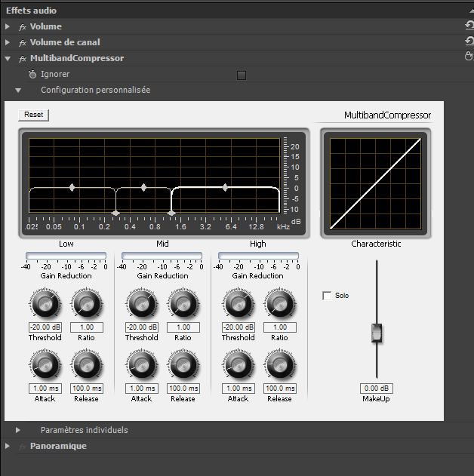Click the High Ratio value field

pyautogui.click(x=280, y=327)
